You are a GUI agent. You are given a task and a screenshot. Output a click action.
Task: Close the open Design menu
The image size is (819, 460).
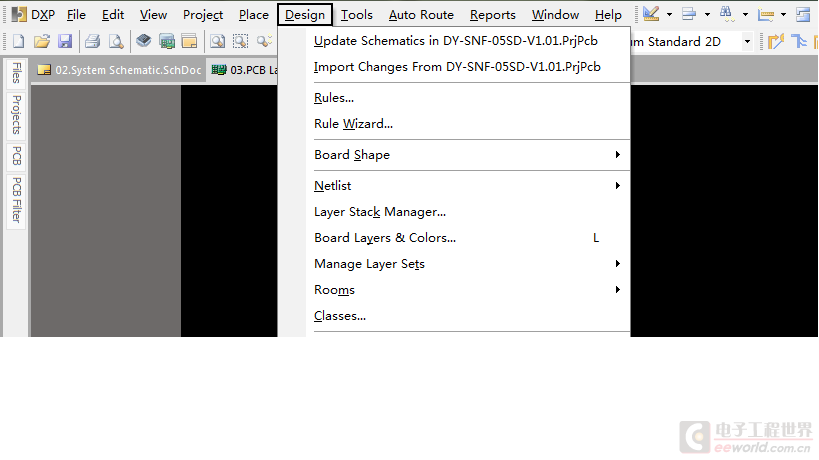point(305,15)
